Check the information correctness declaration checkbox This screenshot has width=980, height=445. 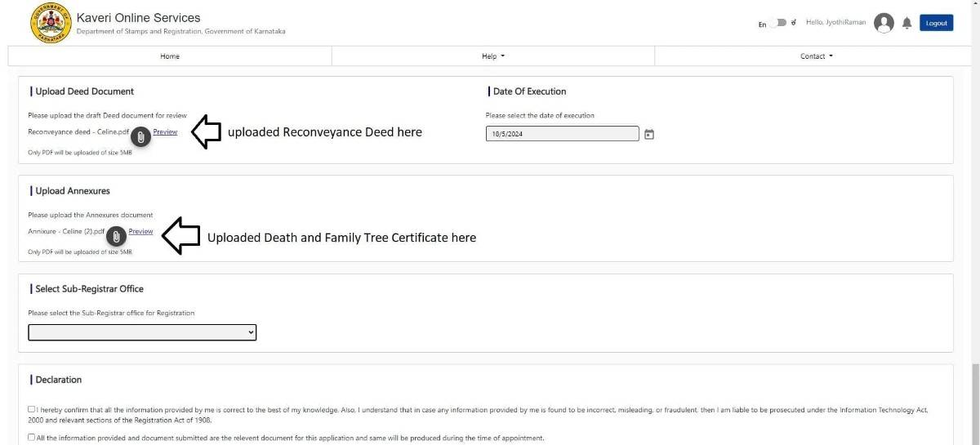click(31, 409)
